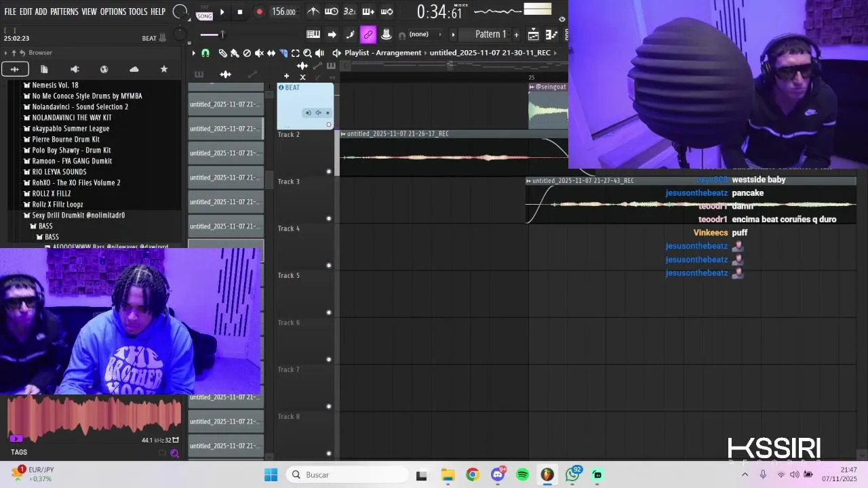
Task: Open the OPTIONS menu
Action: [x=113, y=12]
